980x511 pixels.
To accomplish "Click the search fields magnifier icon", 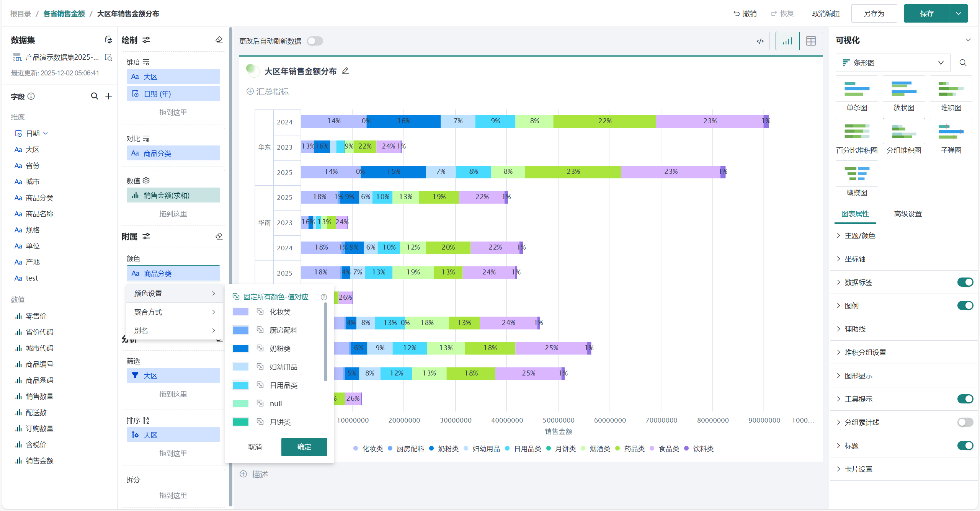I will tap(94, 96).
